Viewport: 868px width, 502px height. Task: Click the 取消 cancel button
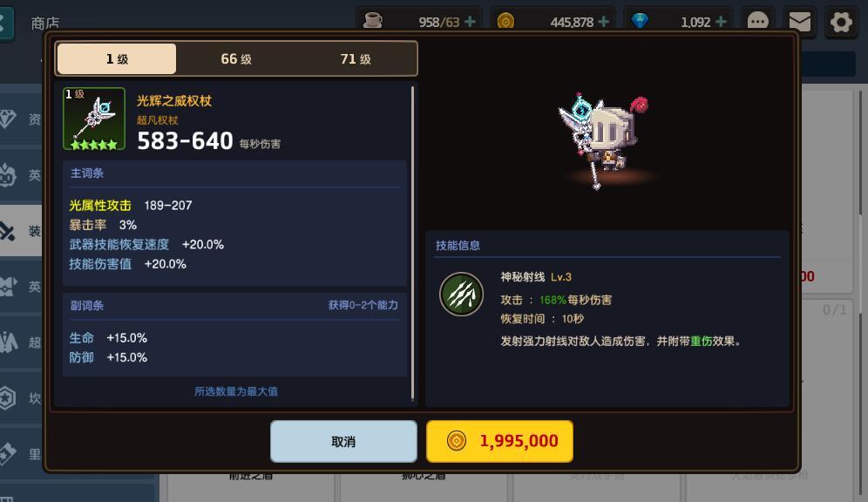(x=343, y=441)
